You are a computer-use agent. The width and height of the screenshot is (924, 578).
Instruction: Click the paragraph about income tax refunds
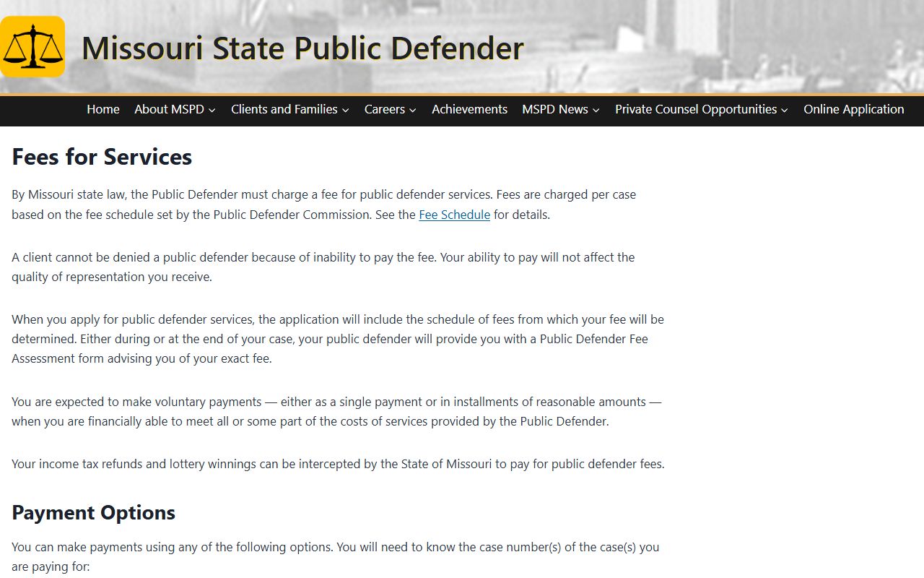coord(338,464)
